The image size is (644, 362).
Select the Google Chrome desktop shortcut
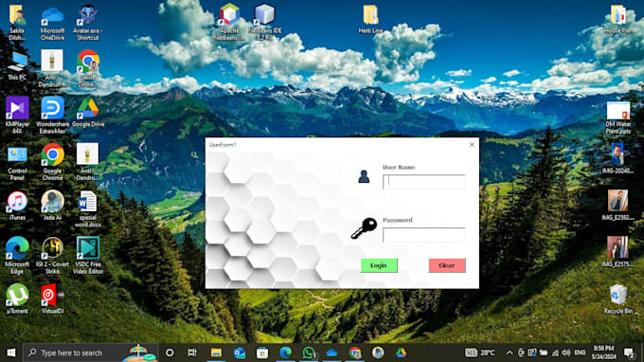pos(53,162)
